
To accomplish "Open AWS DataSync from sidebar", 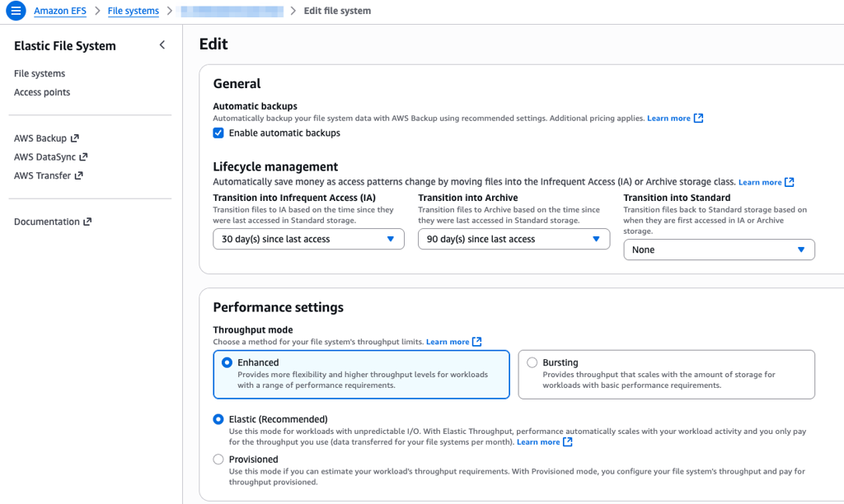I will point(45,157).
